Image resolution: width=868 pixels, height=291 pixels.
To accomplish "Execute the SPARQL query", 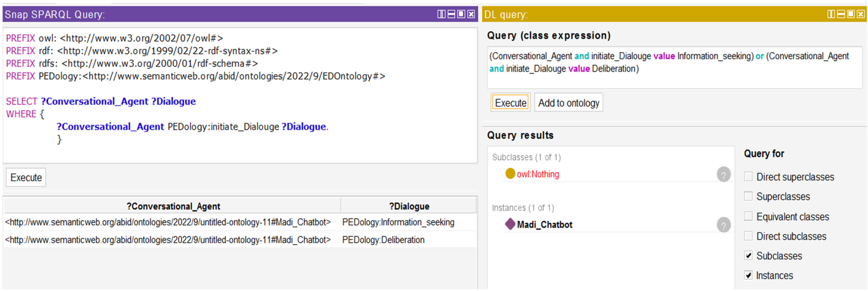I will [x=26, y=177].
